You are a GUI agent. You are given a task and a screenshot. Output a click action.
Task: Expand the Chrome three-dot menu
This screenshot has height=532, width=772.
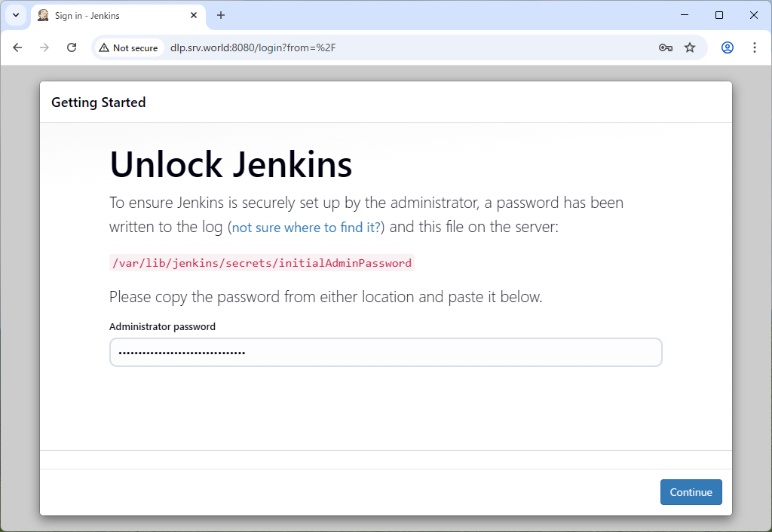click(755, 47)
